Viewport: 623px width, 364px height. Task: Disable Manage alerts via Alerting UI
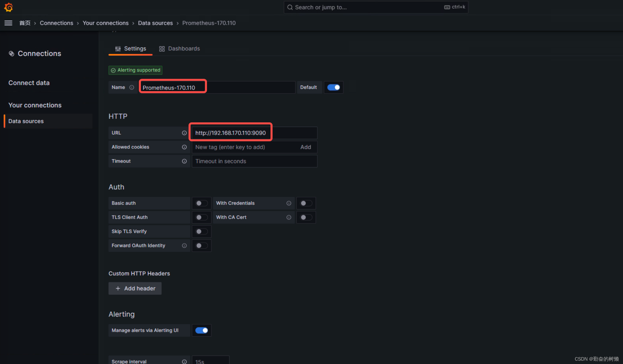(x=201, y=330)
